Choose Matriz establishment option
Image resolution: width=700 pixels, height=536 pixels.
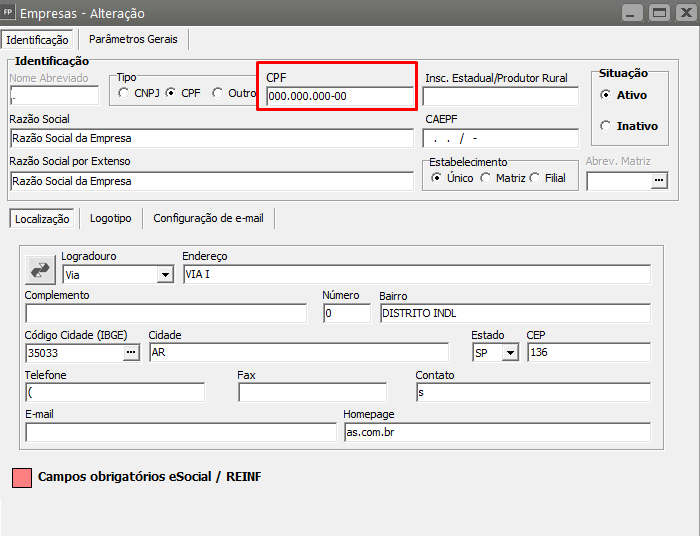coord(486,178)
